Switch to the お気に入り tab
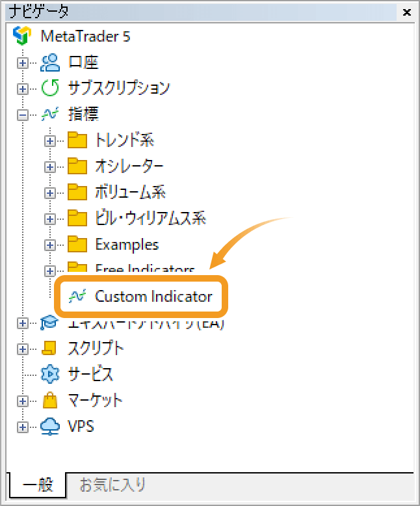 pos(112,485)
